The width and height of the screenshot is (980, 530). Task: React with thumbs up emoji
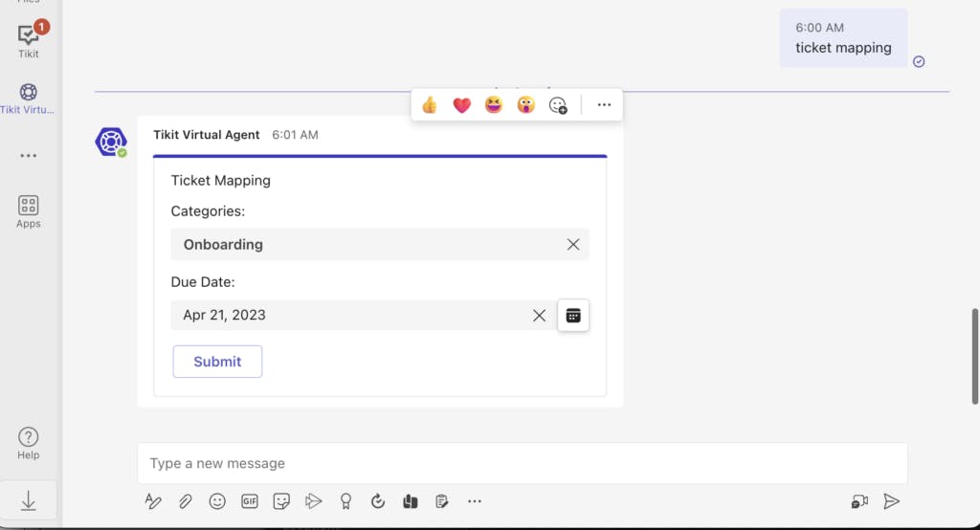point(430,105)
